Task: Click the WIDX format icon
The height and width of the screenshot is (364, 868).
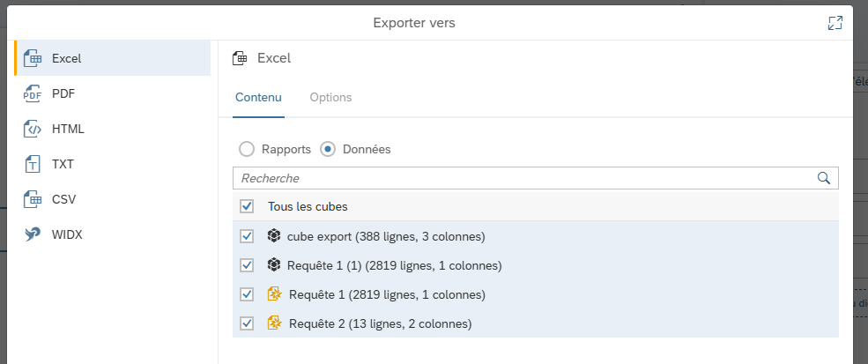Action: tap(33, 235)
